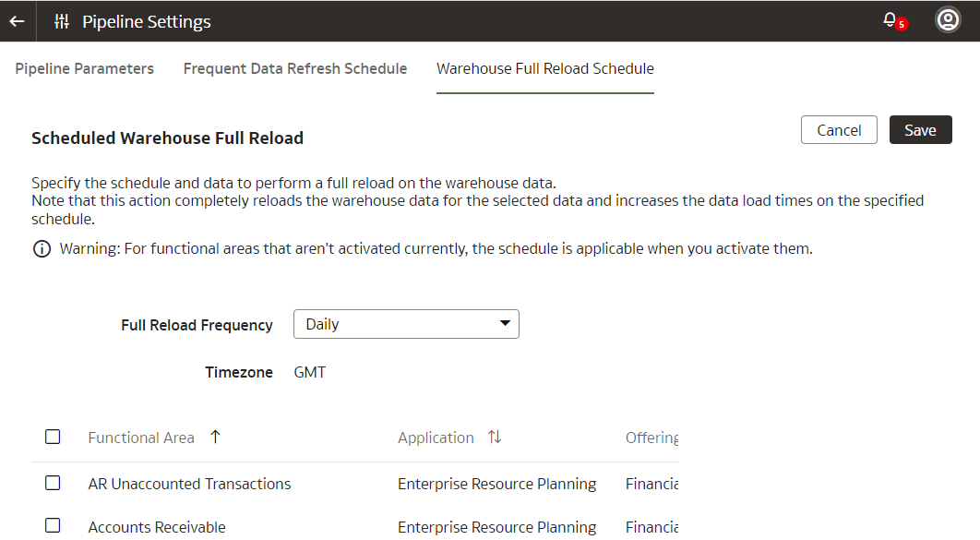Check the Accounts Receivable row
Viewport: 980px width, 540px height.
pos(53,525)
